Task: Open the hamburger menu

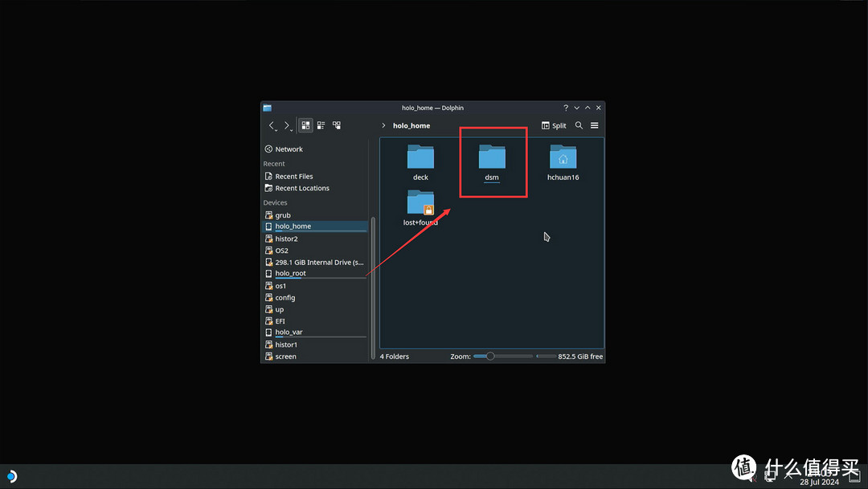Action: (595, 126)
